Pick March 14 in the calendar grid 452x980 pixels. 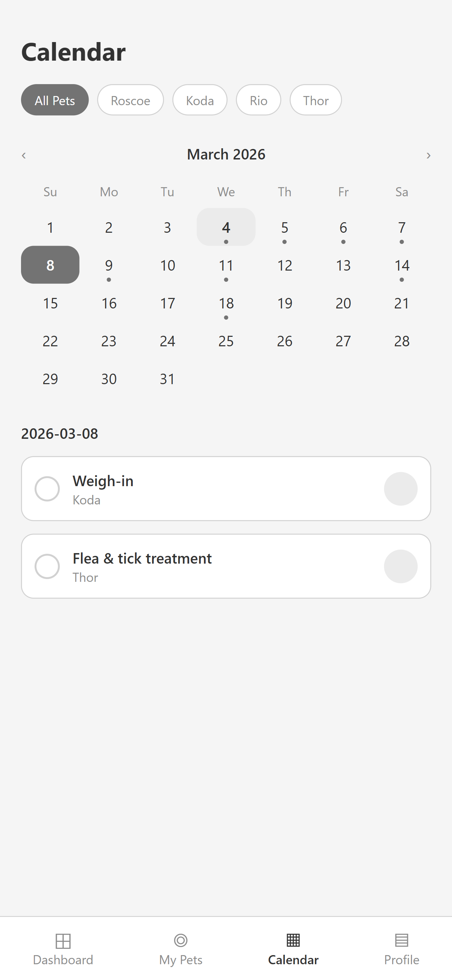point(402,266)
